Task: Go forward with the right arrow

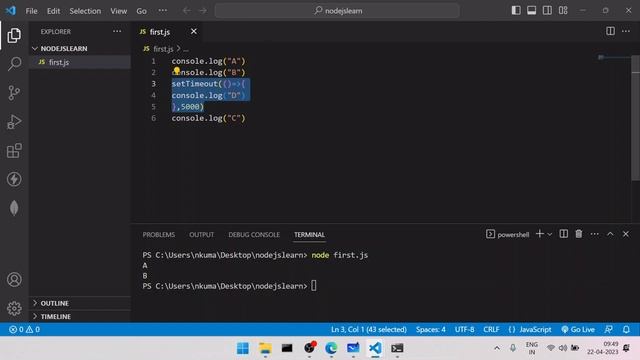Action: 203,11
